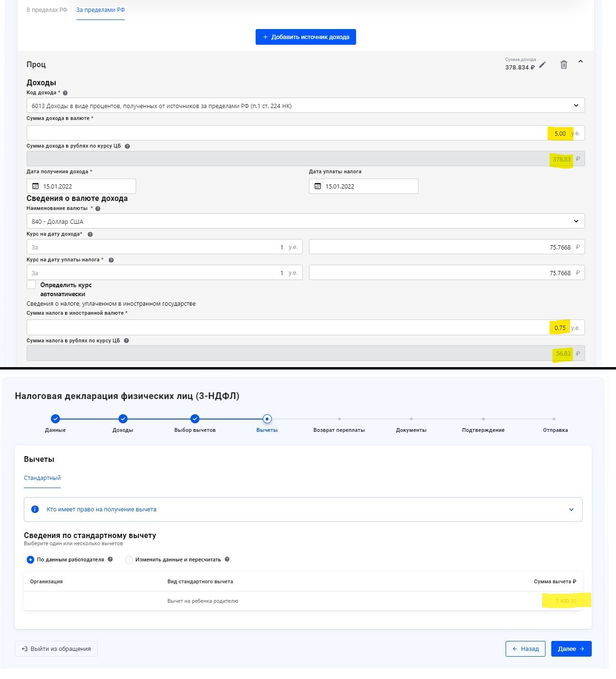This screenshot has width=616, height=679.
Task: Open help beside По данным работодателя
Action: pos(110,559)
